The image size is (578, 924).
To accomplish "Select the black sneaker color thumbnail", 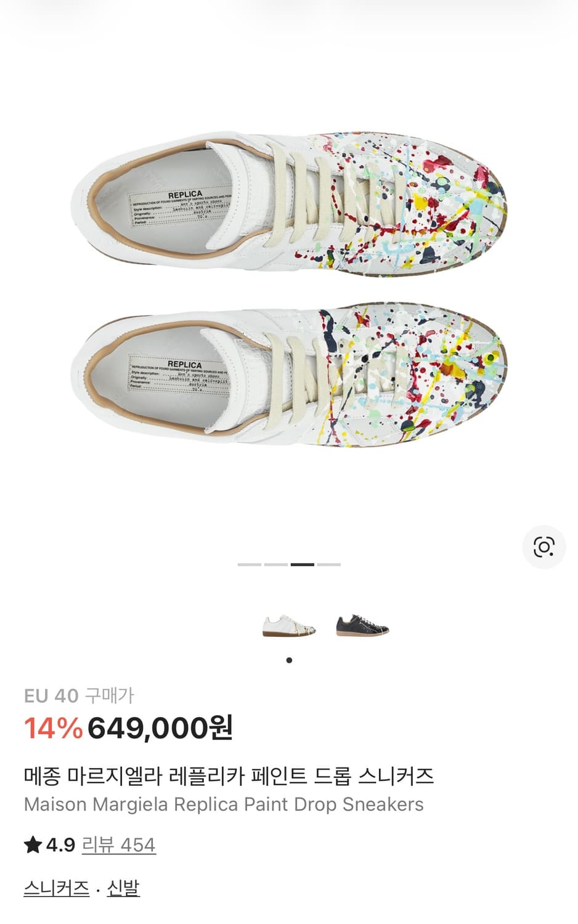I will [362, 625].
